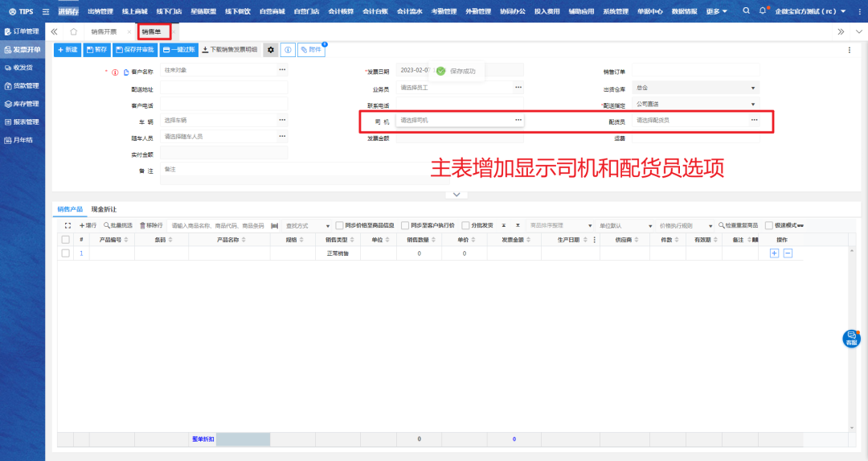The image size is (868, 461).
Task: Toggle the 分批发货 checkbox
Action: (466, 225)
